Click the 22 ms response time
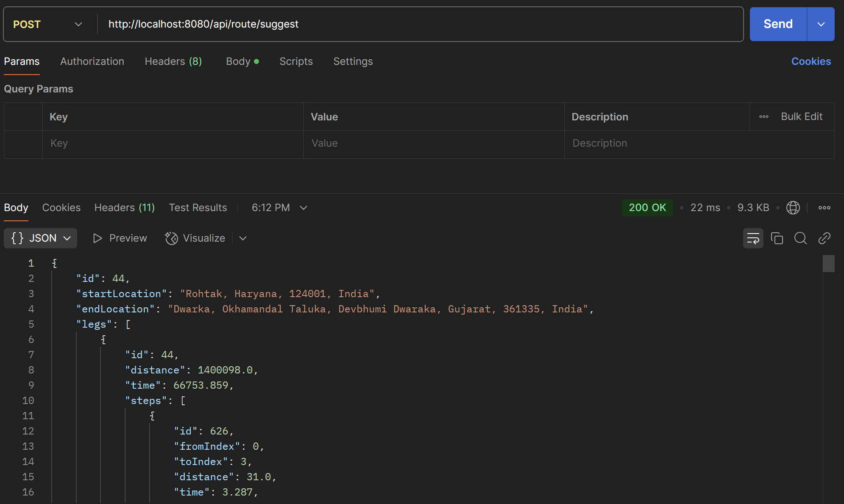The width and height of the screenshot is (844, 504). pos(705,208)
